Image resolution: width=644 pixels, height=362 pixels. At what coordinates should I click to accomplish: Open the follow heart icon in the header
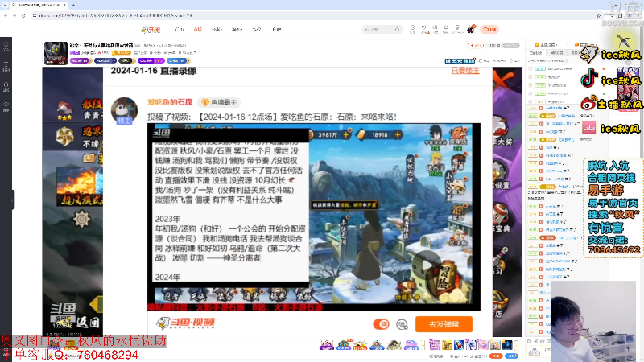point(424,29)
